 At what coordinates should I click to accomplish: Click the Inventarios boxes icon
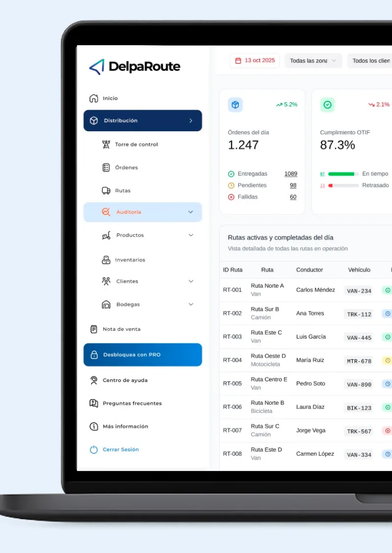106,260
